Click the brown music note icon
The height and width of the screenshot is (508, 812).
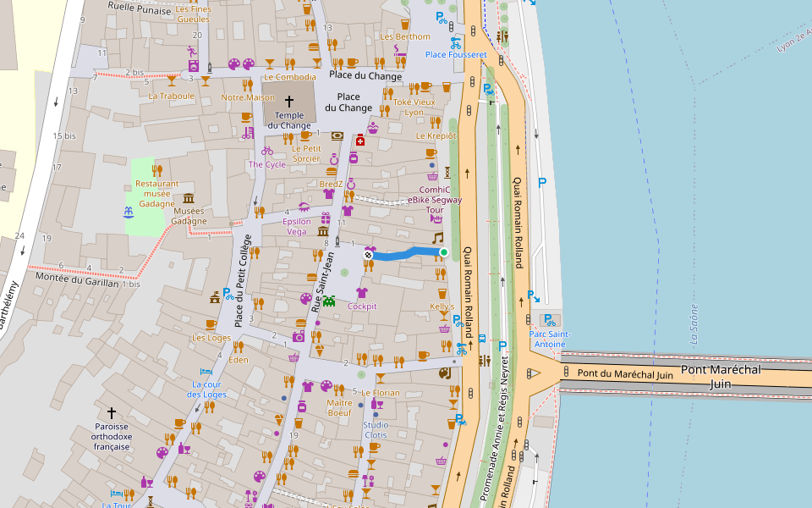437,239
